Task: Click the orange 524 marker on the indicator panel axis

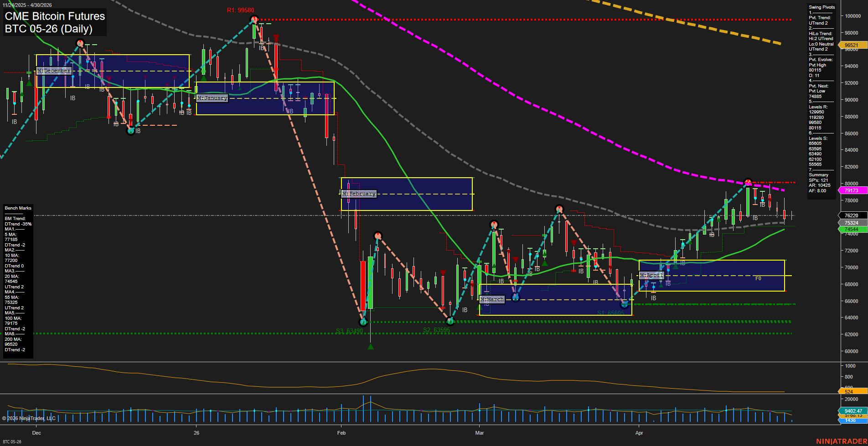Action: pos(851,391)
